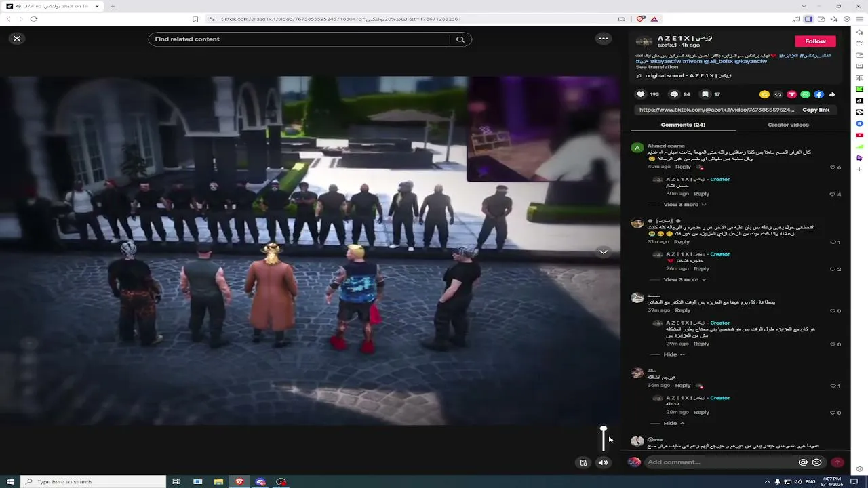Close the TikTok video viewer

(x=17, y=39)
